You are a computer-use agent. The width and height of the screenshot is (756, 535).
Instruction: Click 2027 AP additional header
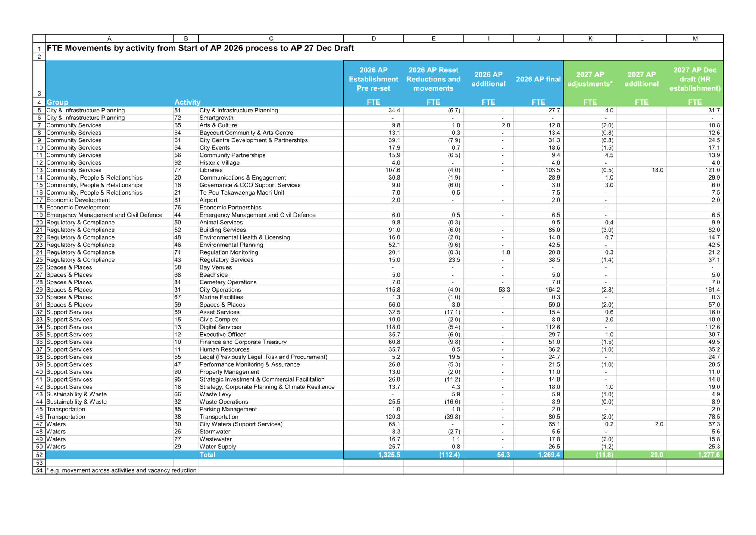641,79
